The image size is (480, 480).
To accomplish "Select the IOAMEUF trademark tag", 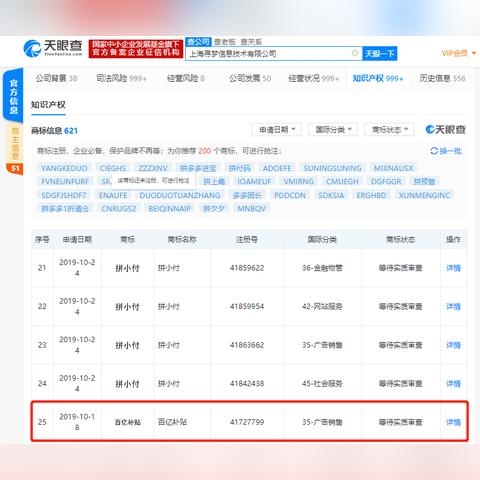I will (254, 181).
